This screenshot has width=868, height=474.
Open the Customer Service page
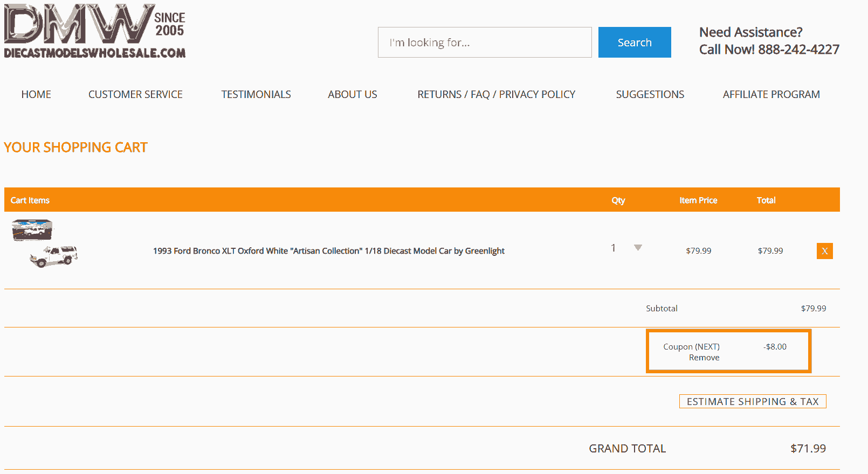(x=135, y=94)
